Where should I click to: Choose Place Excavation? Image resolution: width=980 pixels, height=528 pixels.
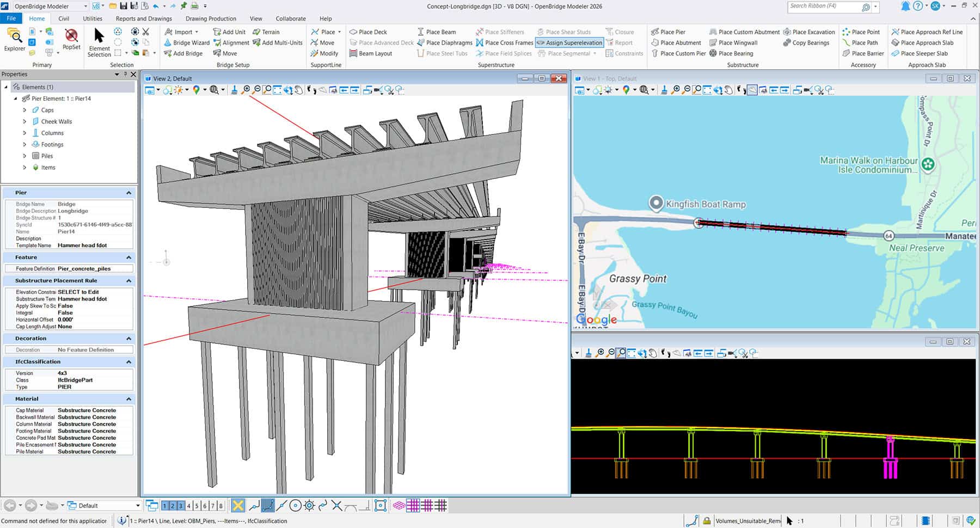pos(808,32)
